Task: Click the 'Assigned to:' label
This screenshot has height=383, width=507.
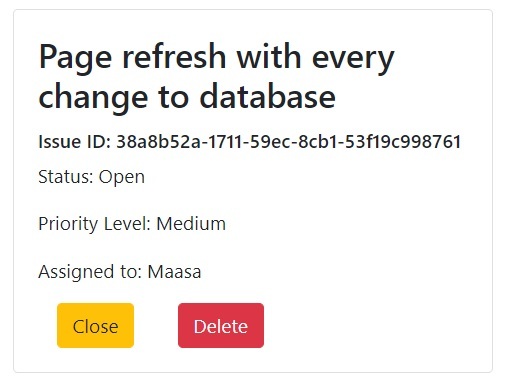Action: click(90, 272)
